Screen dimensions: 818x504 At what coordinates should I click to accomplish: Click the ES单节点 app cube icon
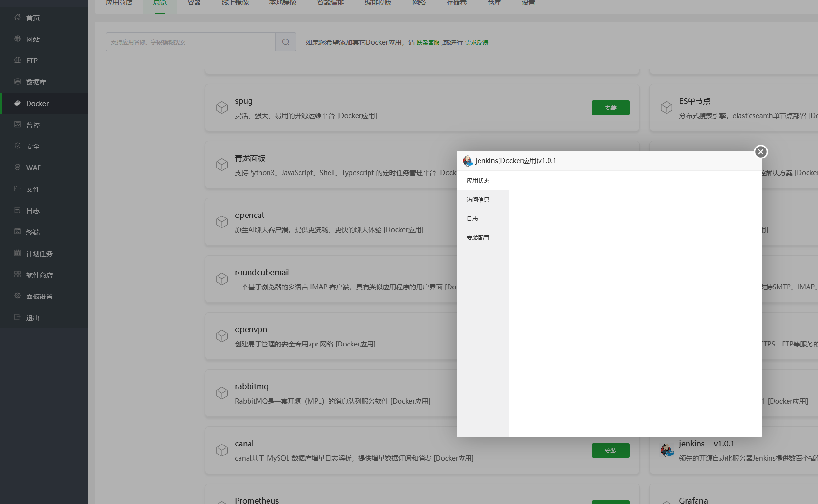667,108
